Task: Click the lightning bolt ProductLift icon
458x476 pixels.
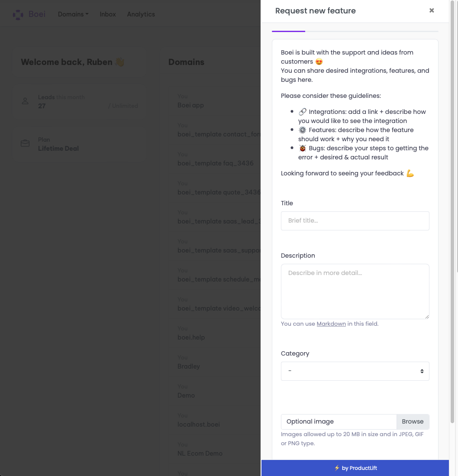Action: pyautogui.click(x=337, y=468)
